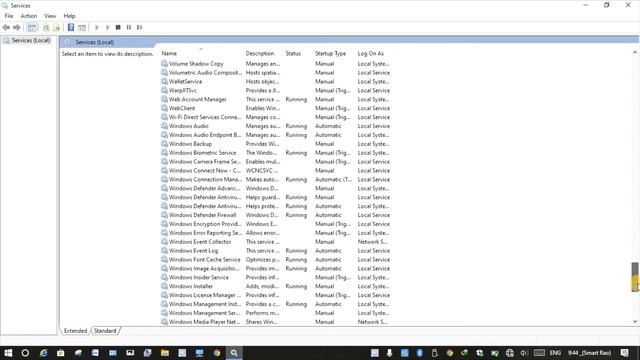Select the Windows Insider Service row

click(276, 278)
